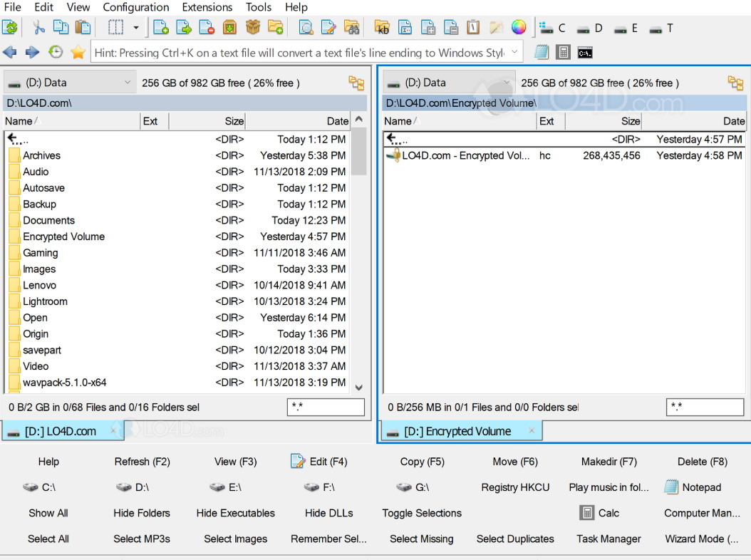This screenshot has width=751, height=560.
Task: Click the brown cardboard box icon
Action: point(252,28)
